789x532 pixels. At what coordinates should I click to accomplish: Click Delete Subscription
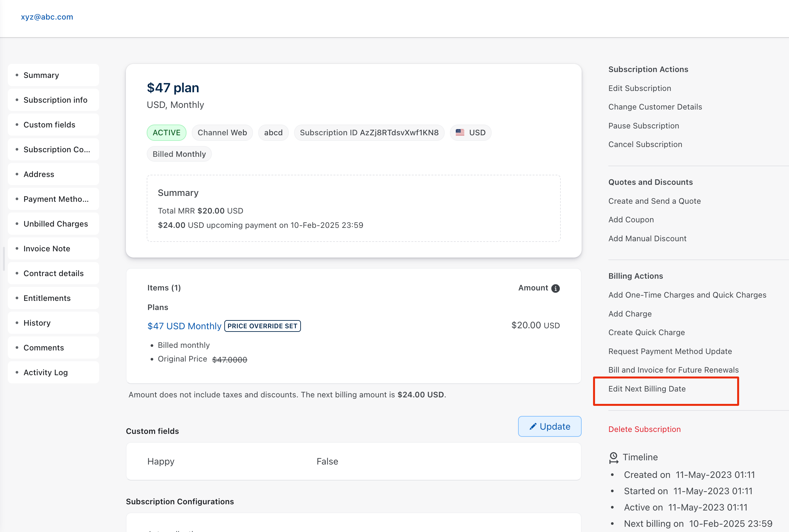pyautogui.click(x=644, y=429)
